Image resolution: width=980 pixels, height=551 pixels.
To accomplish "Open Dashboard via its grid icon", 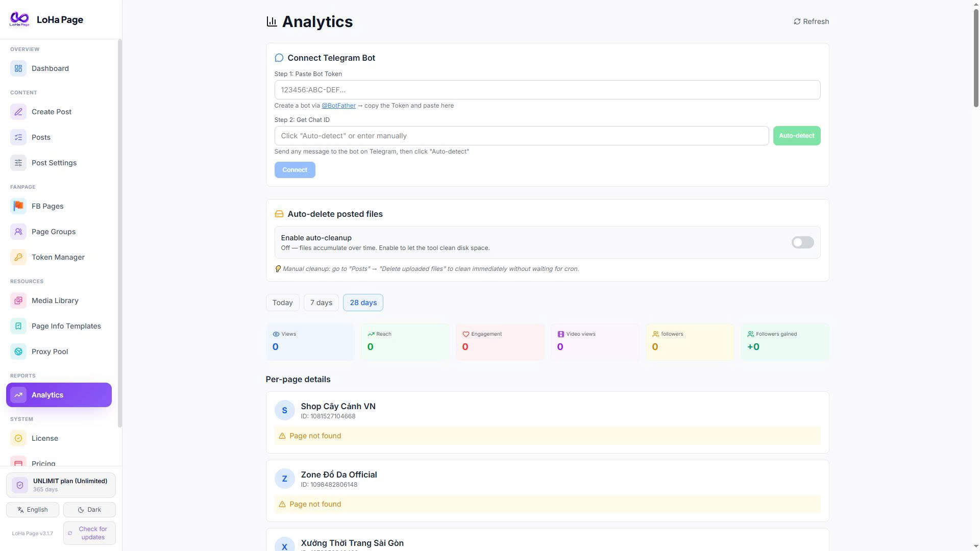I will 18,68.
